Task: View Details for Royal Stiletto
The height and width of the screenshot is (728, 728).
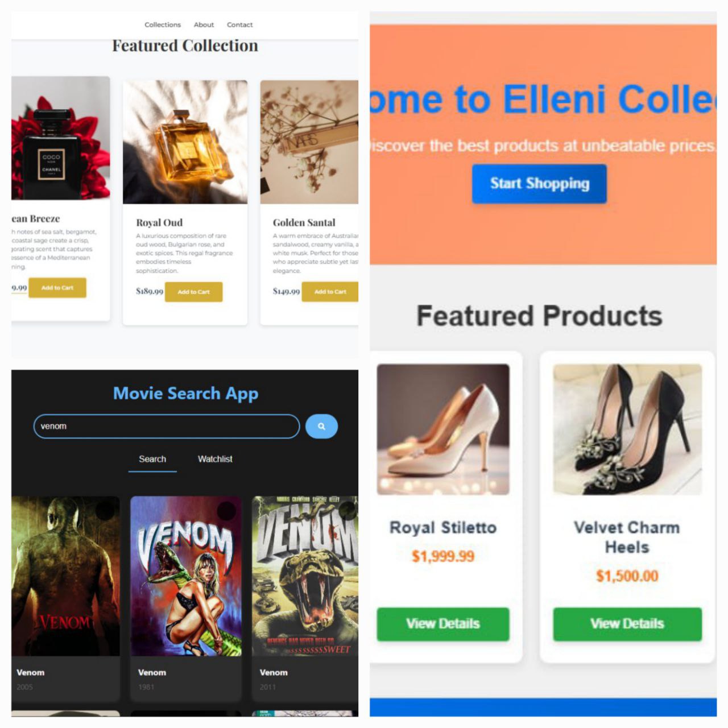Action: tap(443, 624)
